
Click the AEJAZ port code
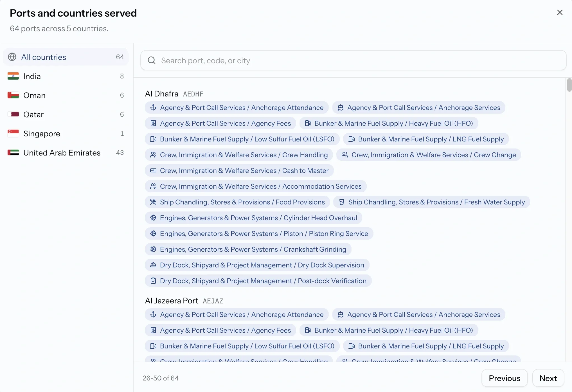tap(213, 301)
